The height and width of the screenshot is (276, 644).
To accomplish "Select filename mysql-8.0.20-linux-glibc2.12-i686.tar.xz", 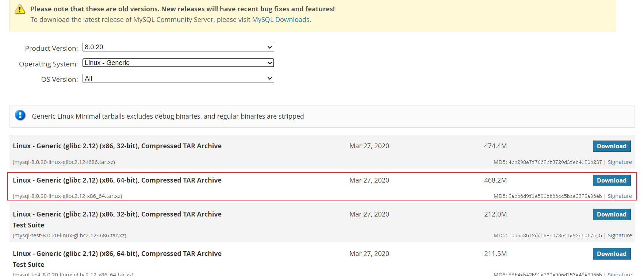I will click(64, 162).
